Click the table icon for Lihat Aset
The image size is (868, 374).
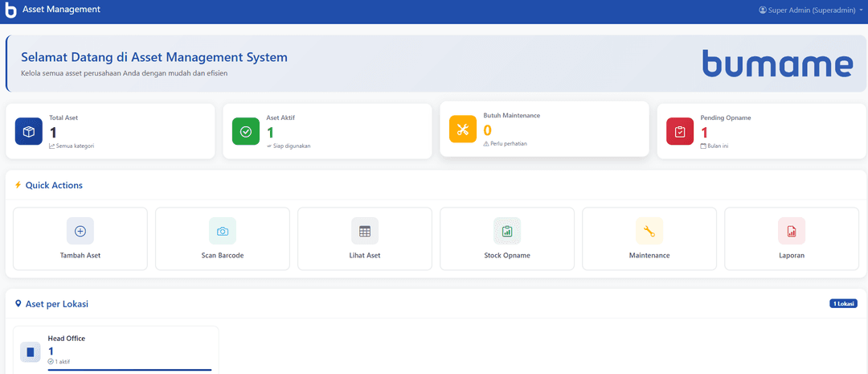coord(365,231)
